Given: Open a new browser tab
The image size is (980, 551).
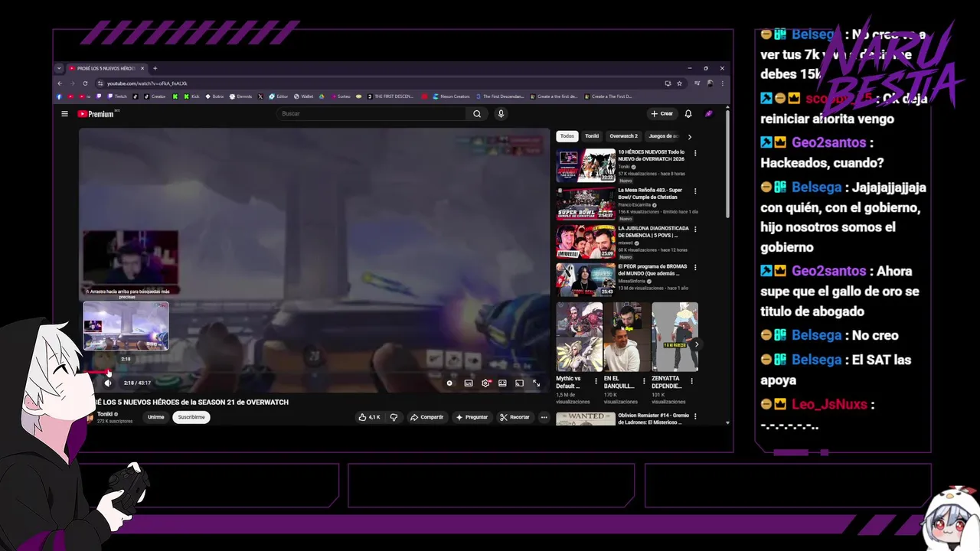Looking at the screenshot, I should coord(155,68).
